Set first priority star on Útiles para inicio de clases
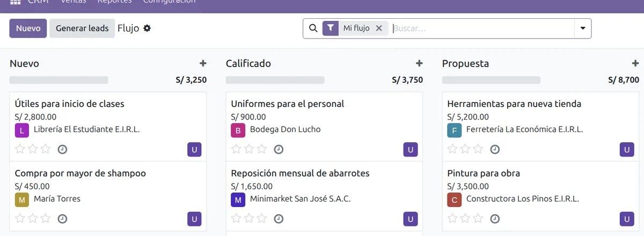The image size is (644, 236). click(x=20, y=149)
